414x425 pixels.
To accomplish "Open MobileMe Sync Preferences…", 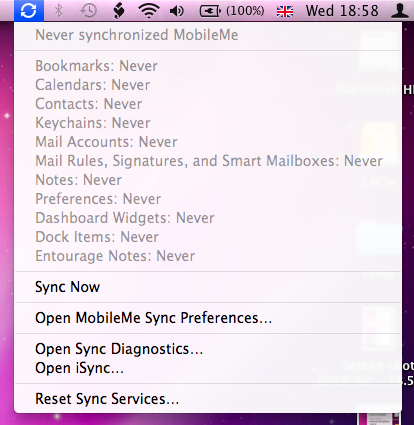I will pyautogui.click(x=208, y=318).
